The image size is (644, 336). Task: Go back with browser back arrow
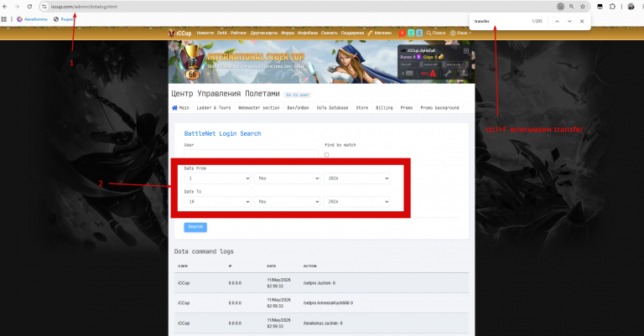[x=5, y=7]
